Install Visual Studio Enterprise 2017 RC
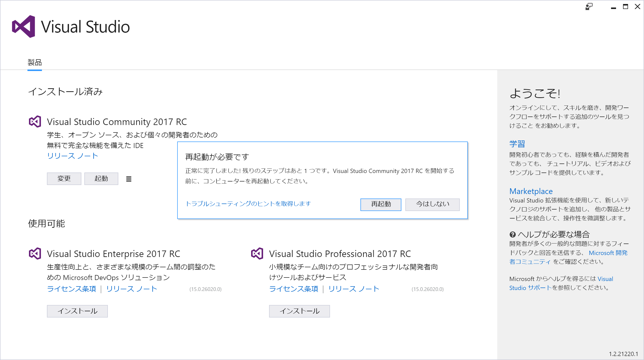Viewport: 644px width, 360px height. (77, 311)
